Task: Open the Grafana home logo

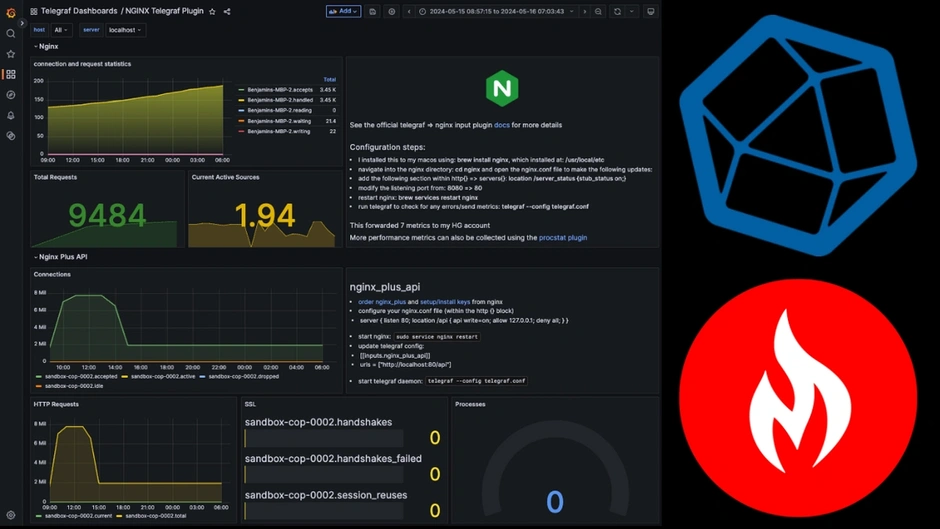Action: [x=11, y=12]
